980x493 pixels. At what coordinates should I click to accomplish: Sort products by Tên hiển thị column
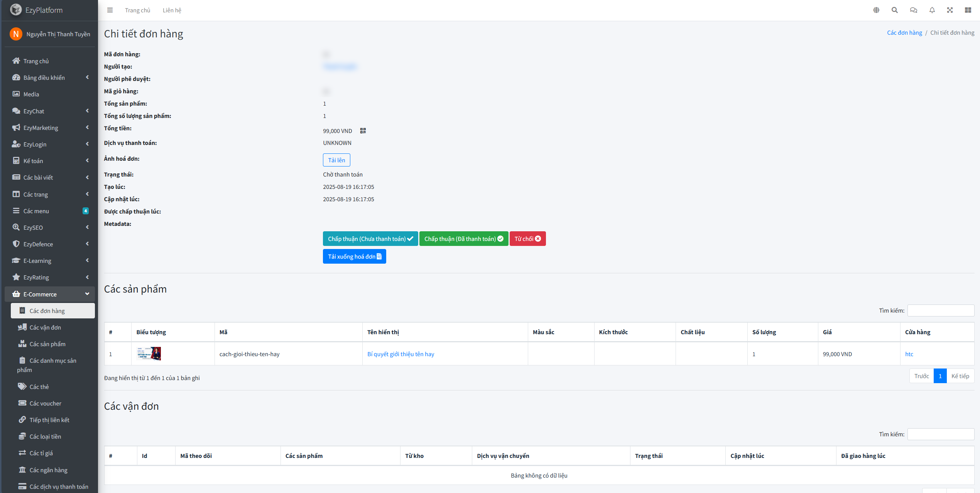click(445, 332)
